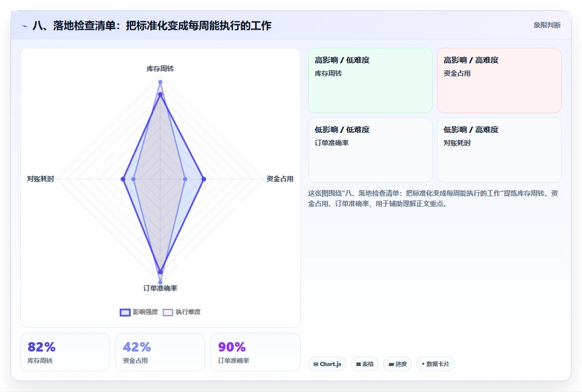Click the 执行难度 legend label
The width and height of the screenshot is (582, 392).
[188, 312]
